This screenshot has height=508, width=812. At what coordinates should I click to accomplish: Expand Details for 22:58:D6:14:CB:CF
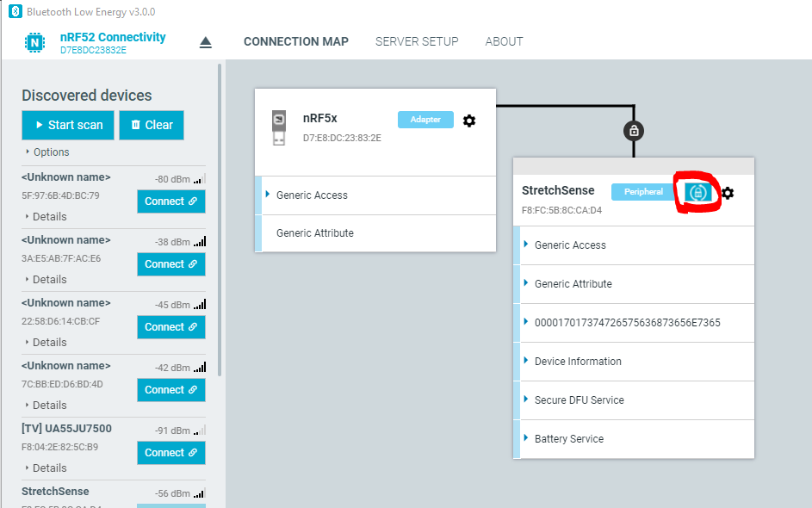[46, 343]
